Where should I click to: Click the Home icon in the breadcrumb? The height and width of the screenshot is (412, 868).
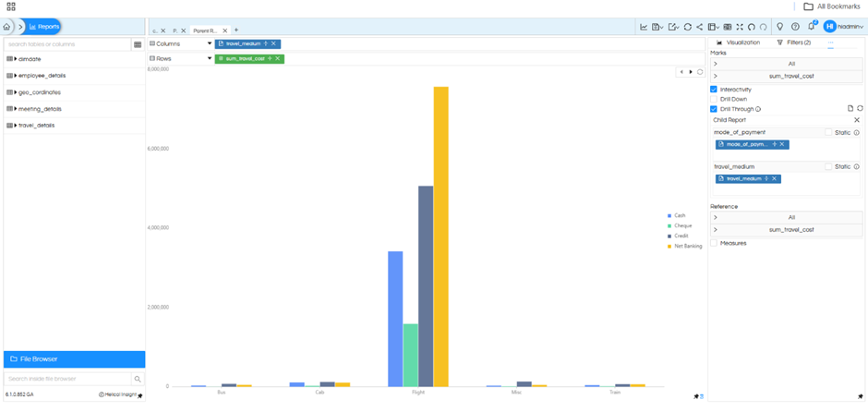coord(7,27)
